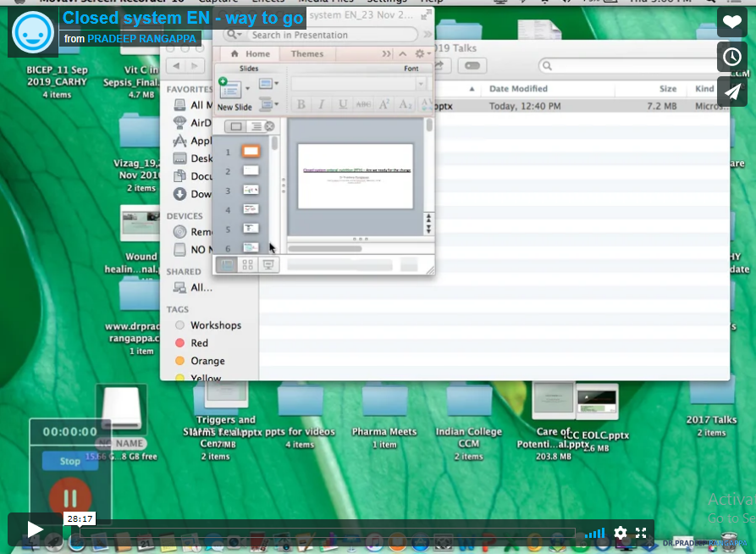The image size is (756, 554).
Task: Expand the ribbon settings gear menu
Action: tap(421, 53)
